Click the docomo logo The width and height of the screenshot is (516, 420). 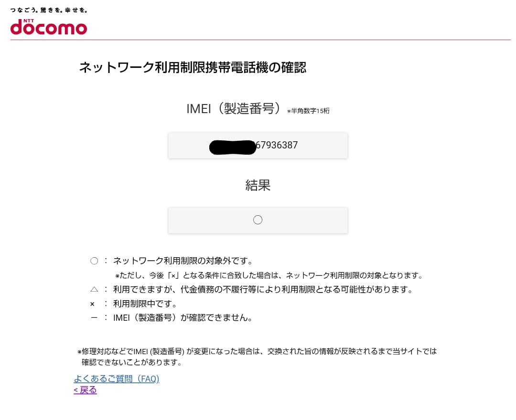coord(49,28)
